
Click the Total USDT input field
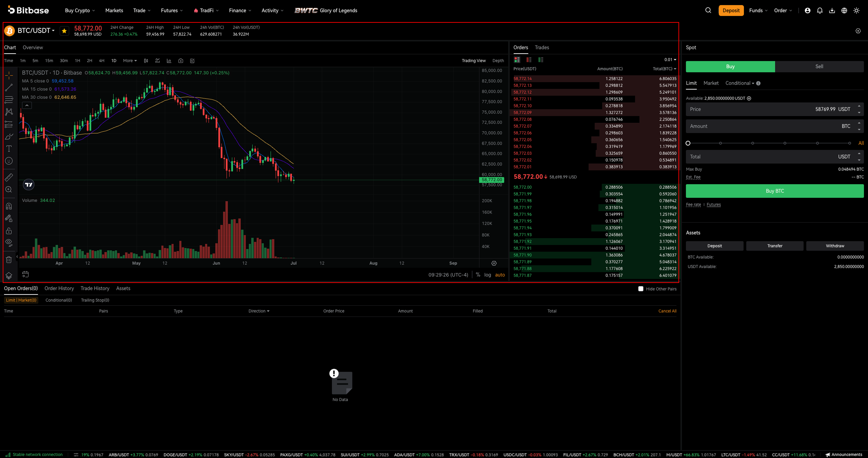(775, 157)
